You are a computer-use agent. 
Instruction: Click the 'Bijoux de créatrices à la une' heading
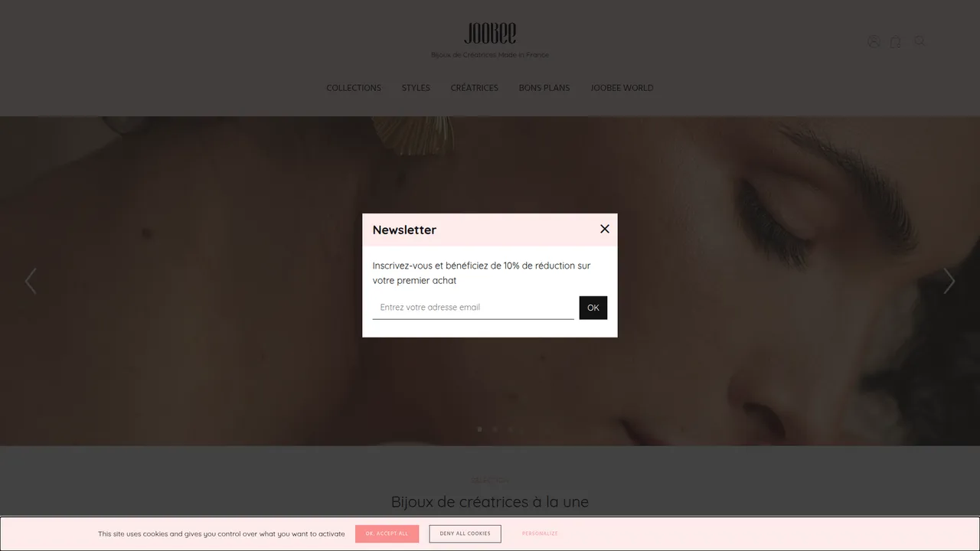[x=490, y=502]
